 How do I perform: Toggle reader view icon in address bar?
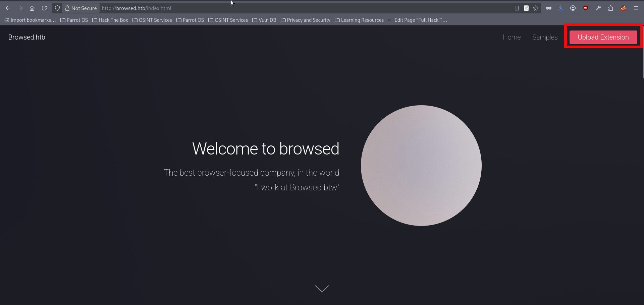517,8
